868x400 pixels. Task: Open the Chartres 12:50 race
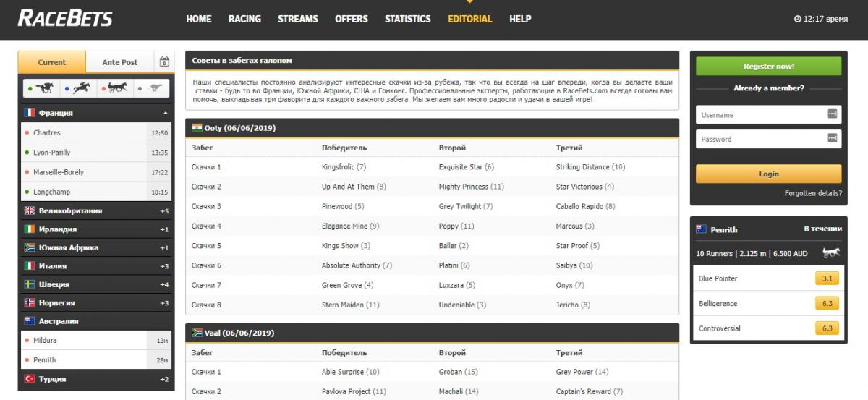click(96, 133)
